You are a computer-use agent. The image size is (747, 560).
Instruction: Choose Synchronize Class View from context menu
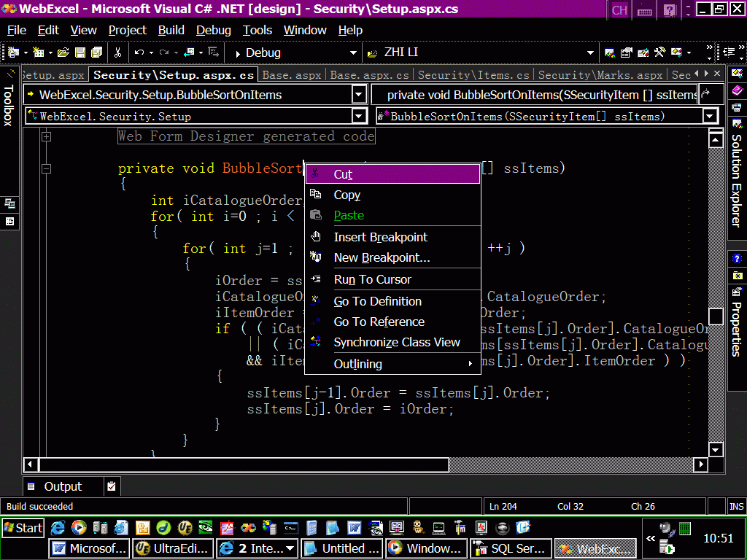point(392,343)
